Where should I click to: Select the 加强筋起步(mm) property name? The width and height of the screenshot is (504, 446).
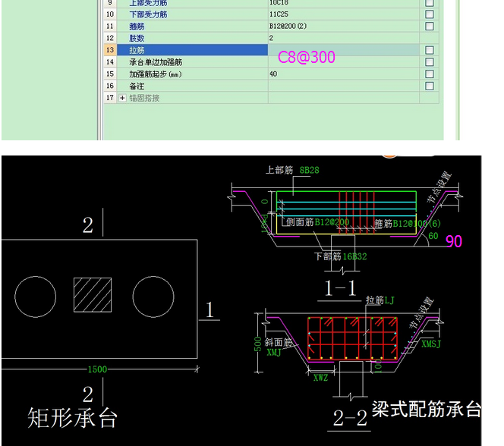click(156, 74)
